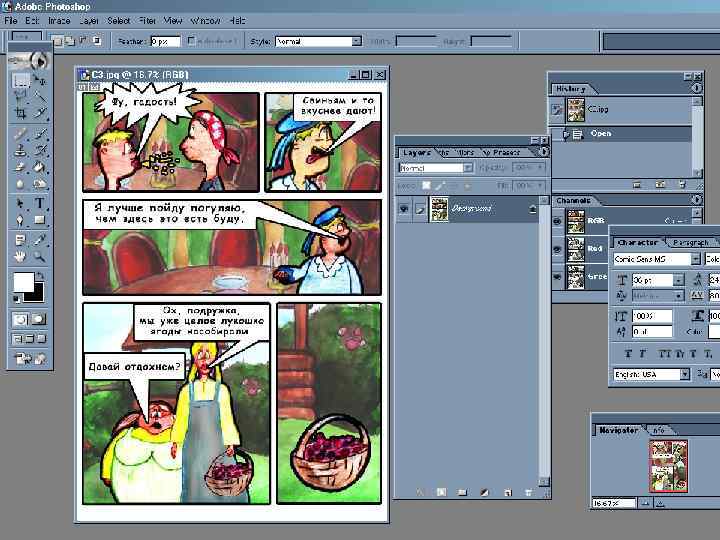This screenshot has height=540, width=720.
Task: Select the Rectangle shape tool
Action: point(40,220)
